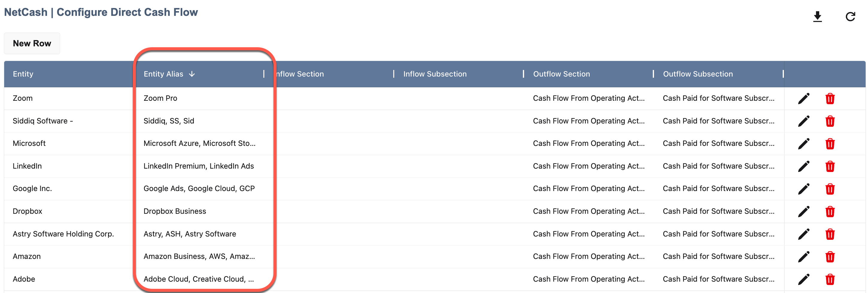
Task: Sort by the Outflow Section column header
Action: 562,74
